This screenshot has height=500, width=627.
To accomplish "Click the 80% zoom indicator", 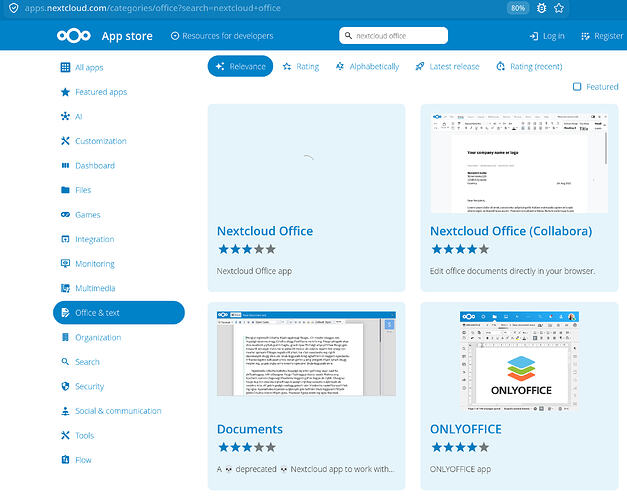I will 518,8.
